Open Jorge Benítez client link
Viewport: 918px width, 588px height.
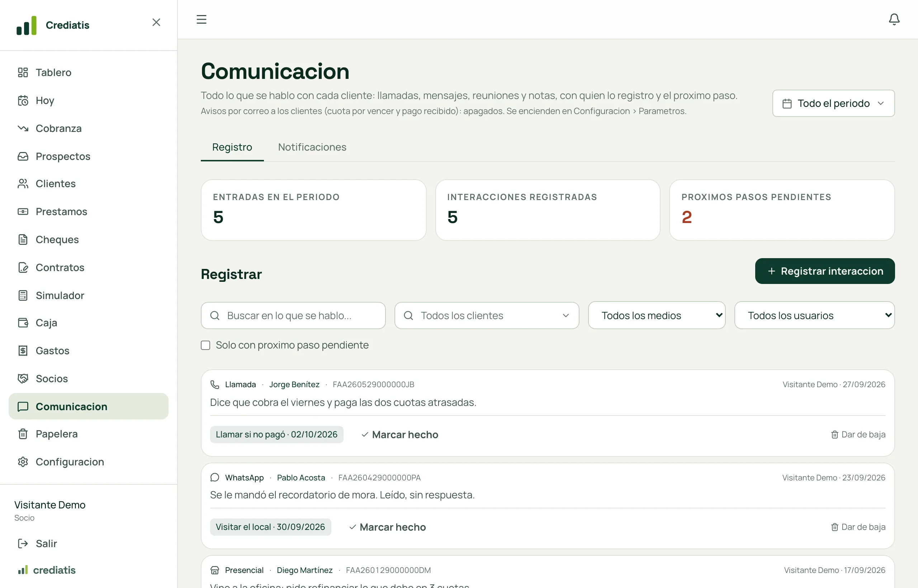(294, 384)
